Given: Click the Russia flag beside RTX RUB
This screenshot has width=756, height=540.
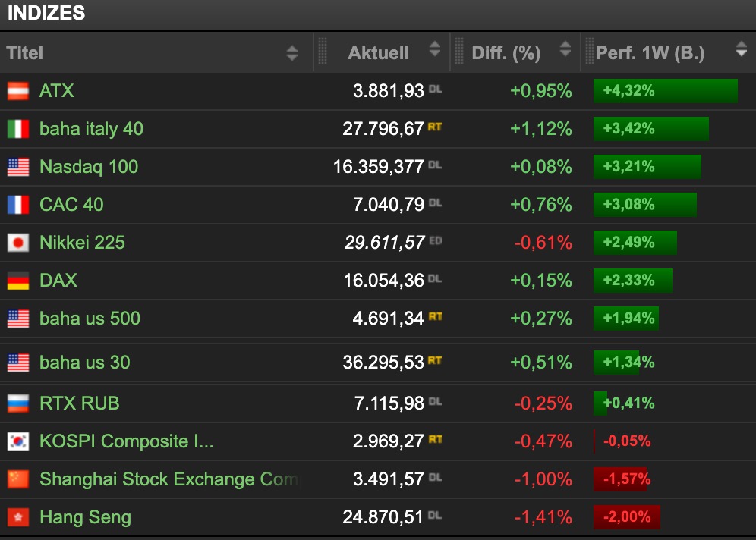Looking at the screenshot, I should pyautogui.click(x=18, y=403).
